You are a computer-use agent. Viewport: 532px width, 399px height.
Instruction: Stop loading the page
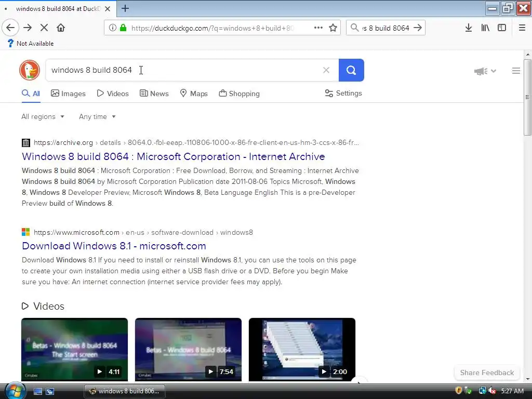click(44, 28)
